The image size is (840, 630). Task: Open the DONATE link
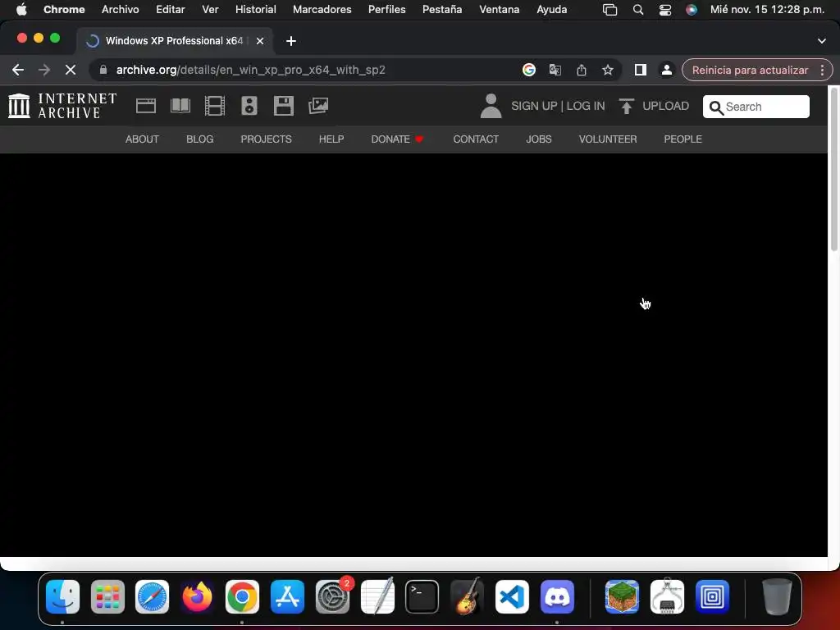point(390,139)
